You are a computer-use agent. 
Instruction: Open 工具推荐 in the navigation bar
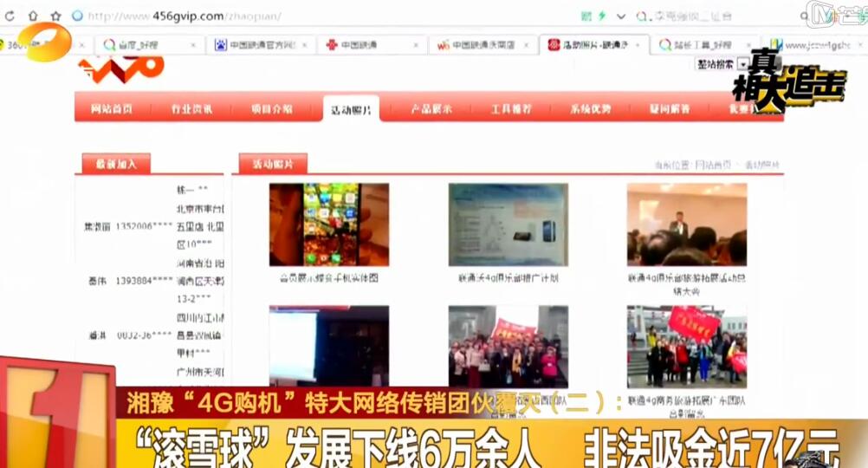[511, 108]
